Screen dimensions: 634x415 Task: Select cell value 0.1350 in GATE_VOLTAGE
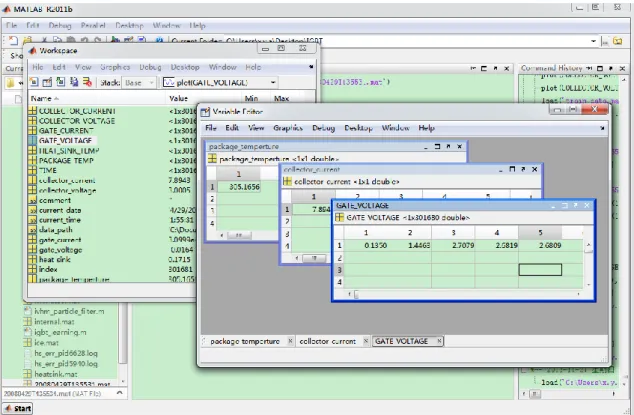[x=366, y=245]
